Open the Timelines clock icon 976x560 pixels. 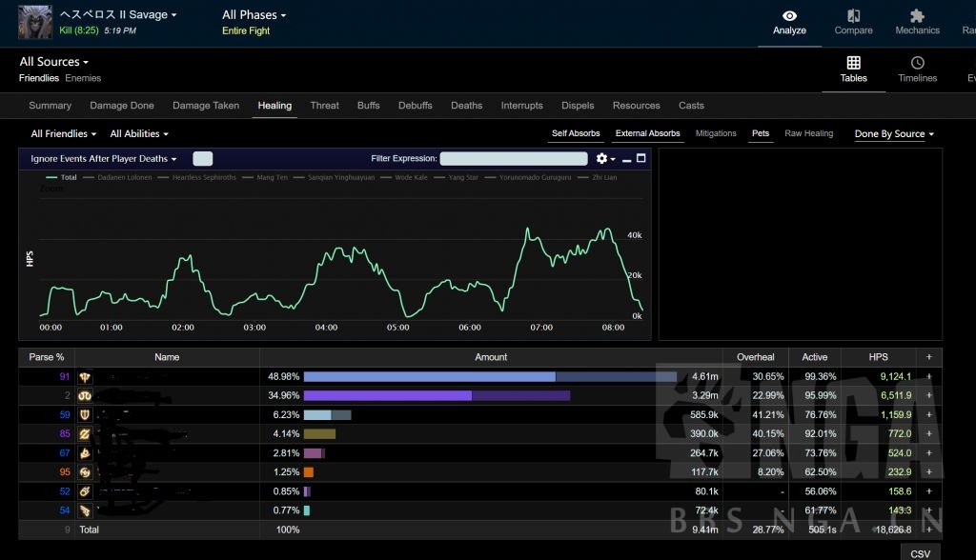pyautogui.click(x=917, y=63)
